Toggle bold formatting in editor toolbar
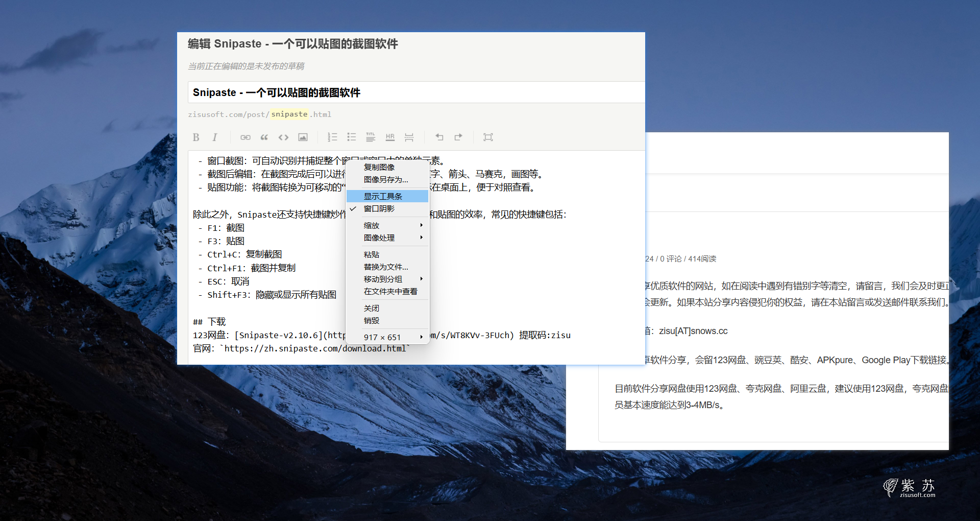 click(196, 137)
